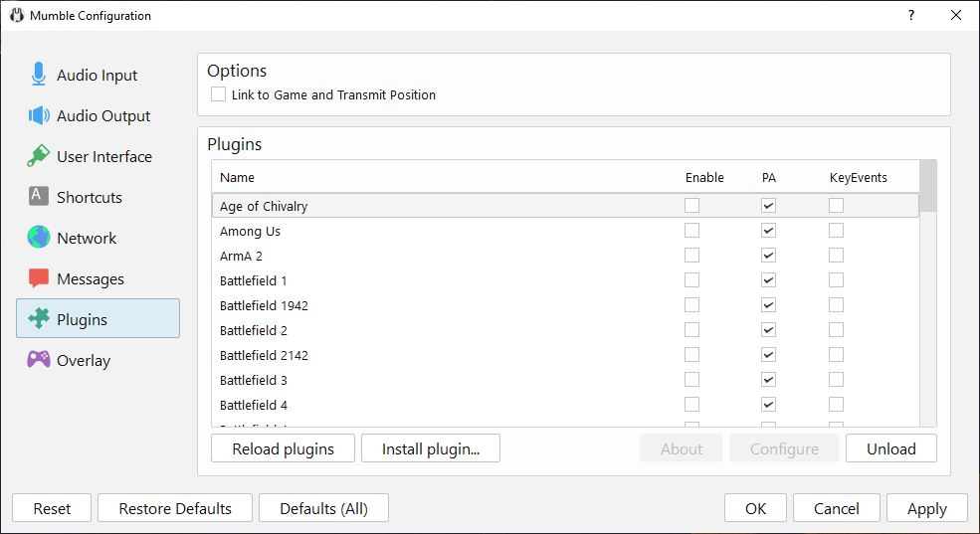Select the Battlefield 2142 plugin name
The height and width of the screenshot is (534, 980).
264,355
